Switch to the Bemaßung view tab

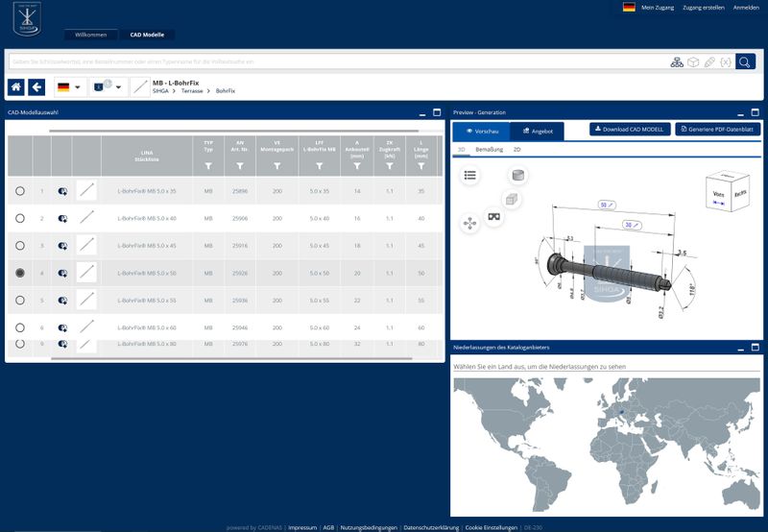[488, 150]
